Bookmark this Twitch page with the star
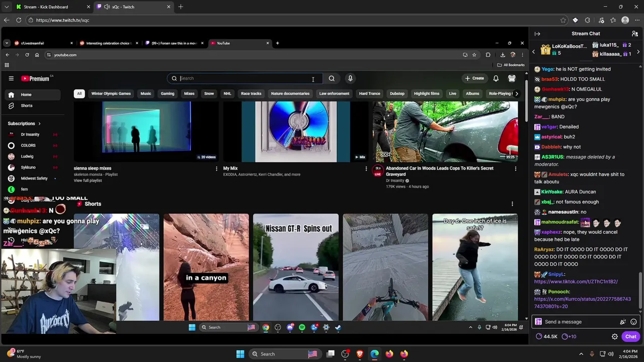 click(x=563, y=20)
